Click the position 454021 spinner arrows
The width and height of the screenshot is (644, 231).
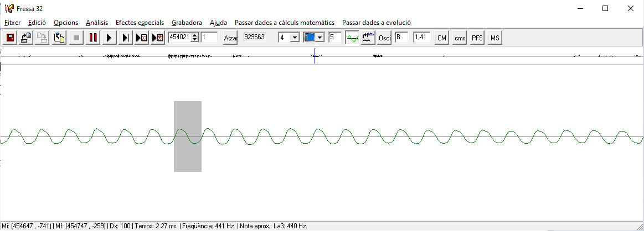pyautogui.click(x=194, y=38)
